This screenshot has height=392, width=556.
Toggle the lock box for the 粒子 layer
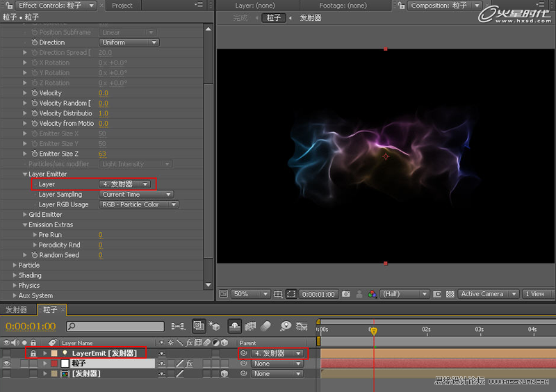click(33, 364)
